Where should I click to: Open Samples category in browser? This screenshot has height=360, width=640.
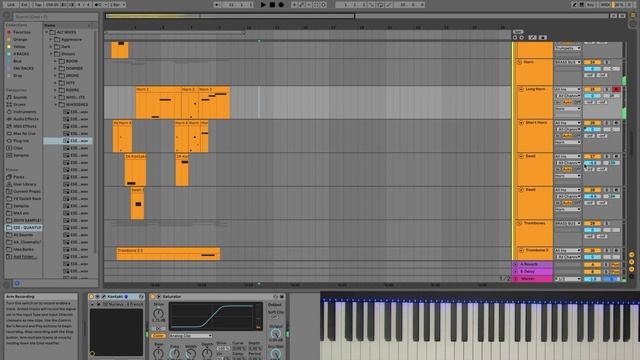tap(21, 155)
